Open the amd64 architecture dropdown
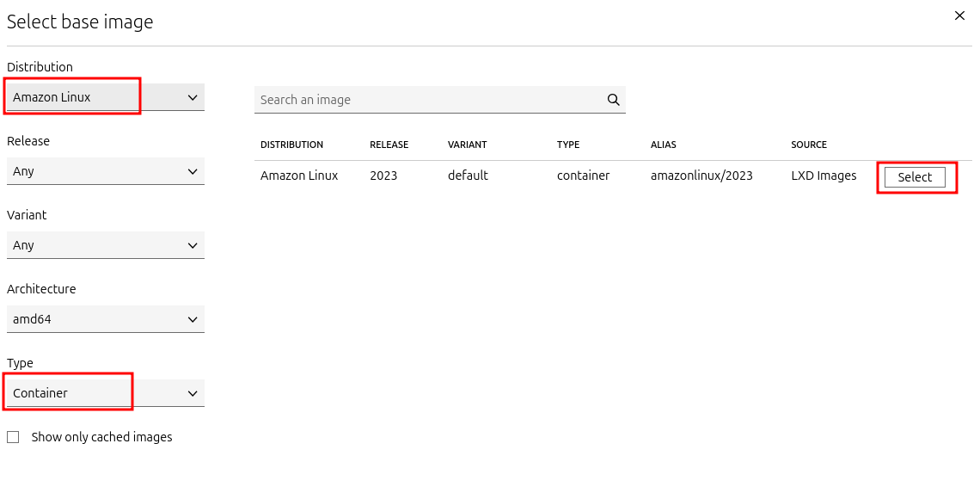Image resolution: width=980 pixels, height=499 pixels. coord(106,319)
